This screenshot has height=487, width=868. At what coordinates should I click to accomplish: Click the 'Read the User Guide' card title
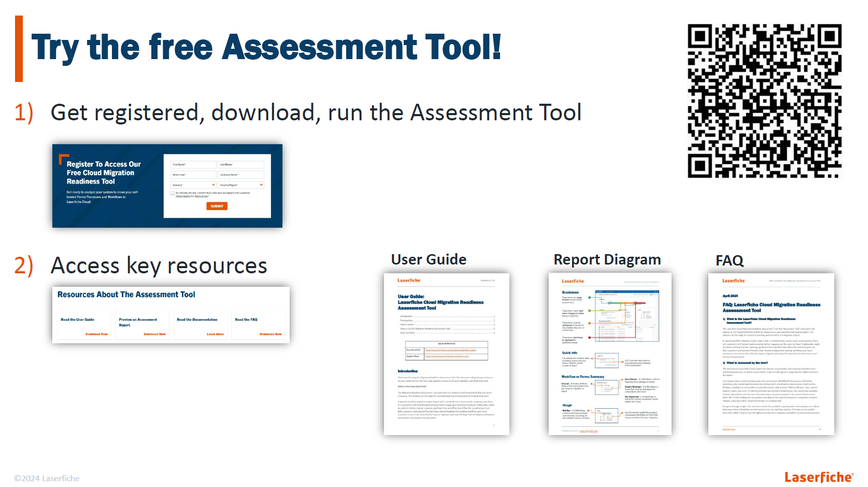tap(78, 319)
